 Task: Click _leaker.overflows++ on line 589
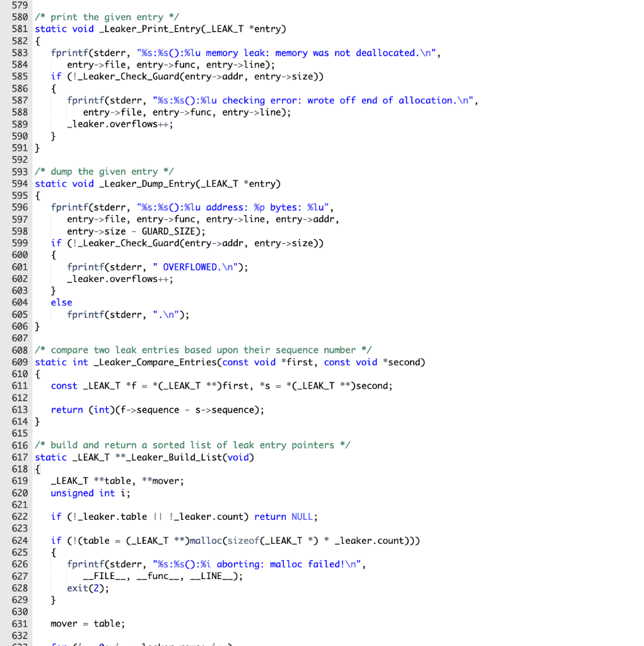pos(120,124)
